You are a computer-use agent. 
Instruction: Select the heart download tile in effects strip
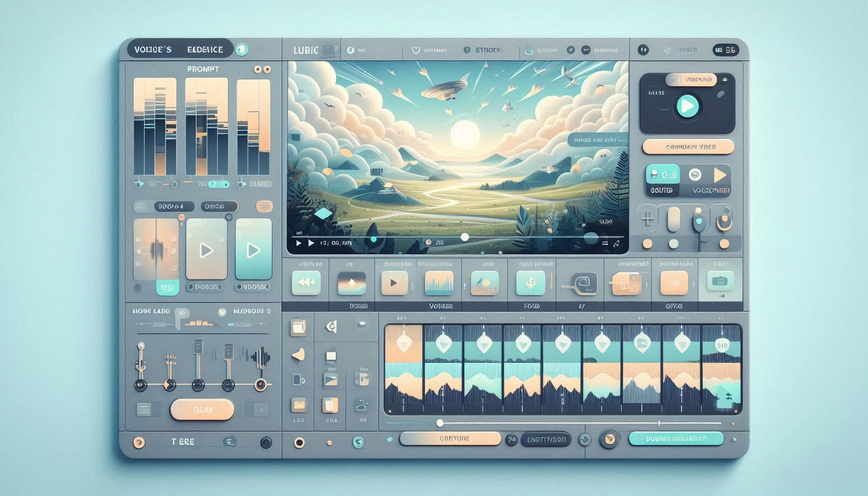click(530, 283)
